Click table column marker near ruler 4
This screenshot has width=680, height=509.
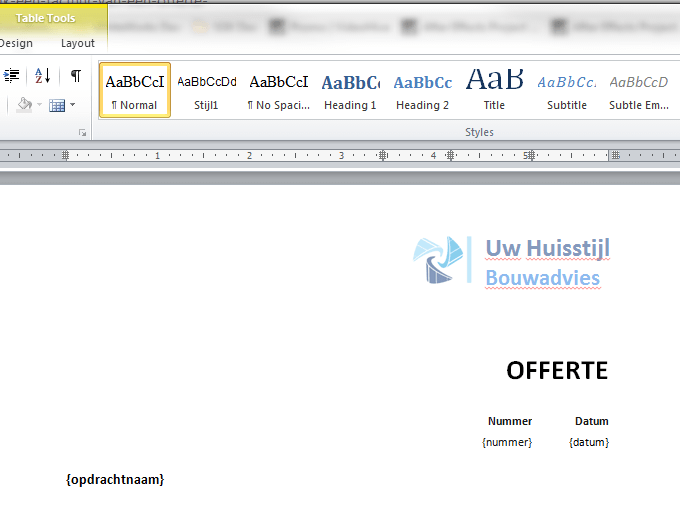tap(451, 155)
